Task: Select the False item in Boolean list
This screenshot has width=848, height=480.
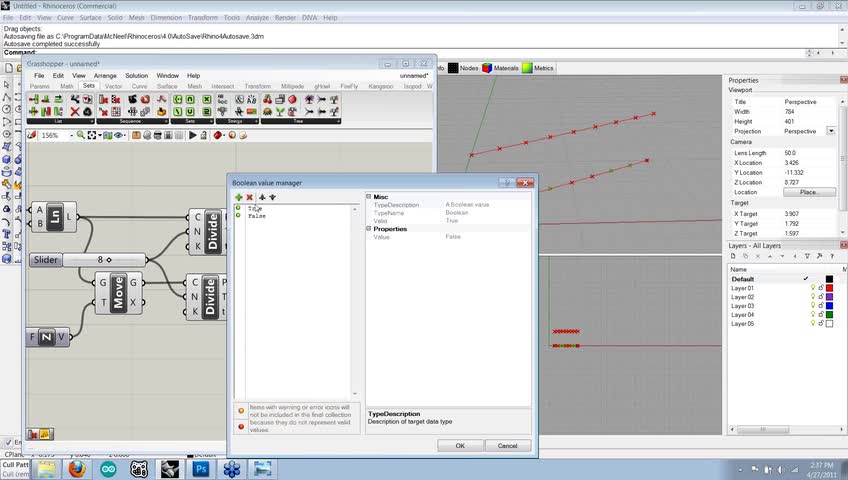Action: [x=257, y=216]
